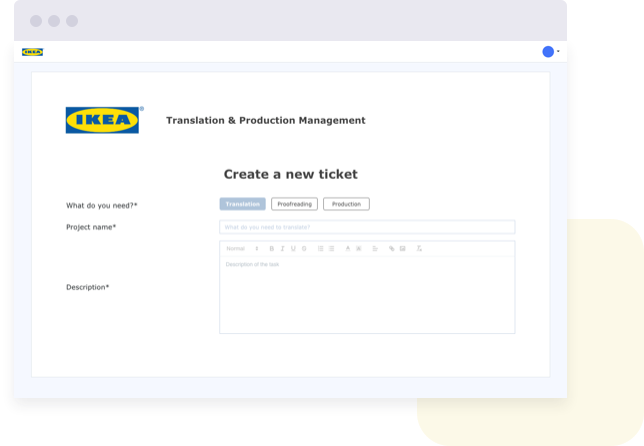The width and height of the screenshot is (644, 446).
Task: Apply strikethrough formatting in the toolbar
Action: point(304,248)
